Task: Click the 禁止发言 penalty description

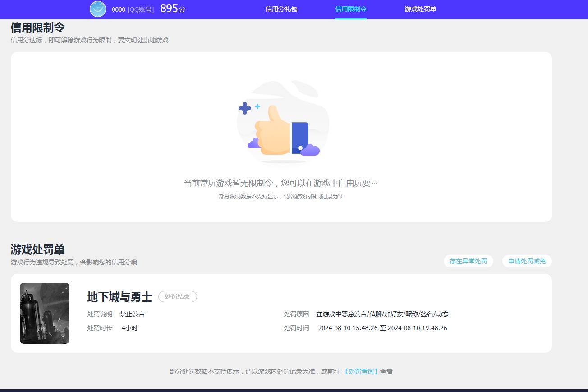Action: tap(132, 314)
